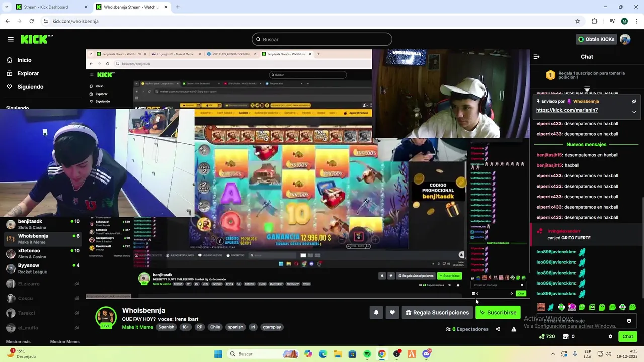The height and width of the screenshot is (362, 644).
Task: Open chat settings gear icon
Action: point(610,337)
